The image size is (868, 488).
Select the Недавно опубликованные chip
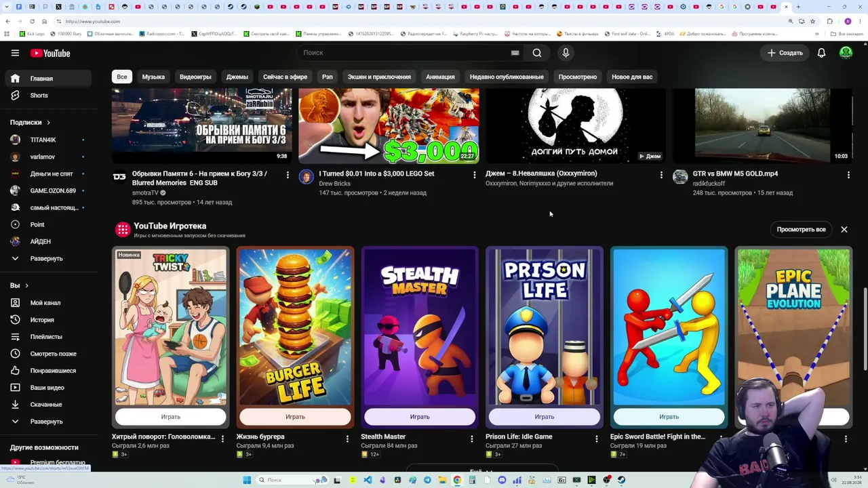click(507, 77)
